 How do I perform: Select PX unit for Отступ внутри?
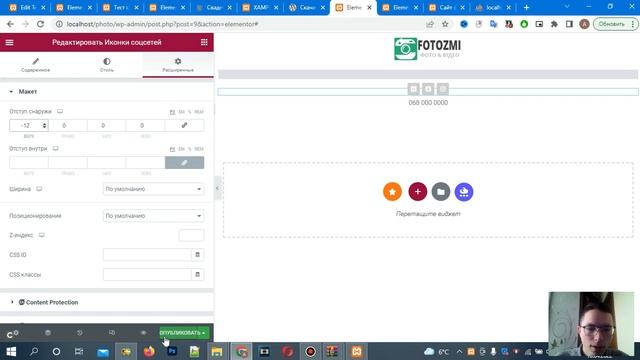(172, 149)
